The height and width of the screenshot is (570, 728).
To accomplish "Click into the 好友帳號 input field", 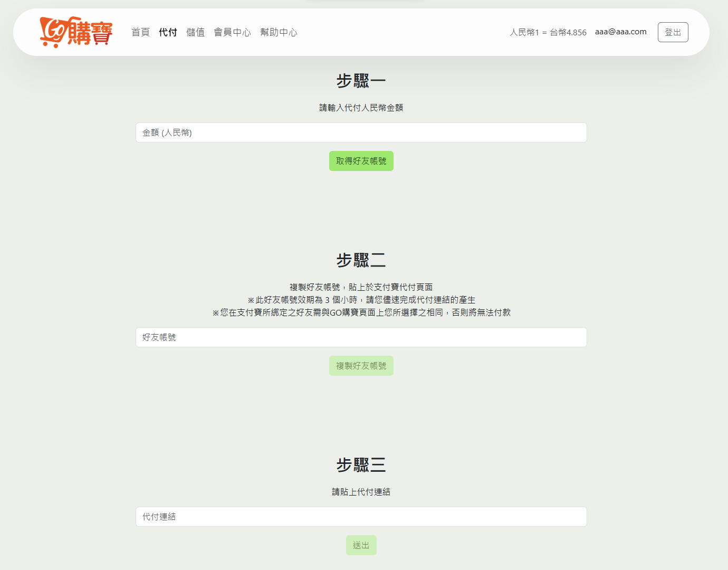I will (x=361, y=337).
